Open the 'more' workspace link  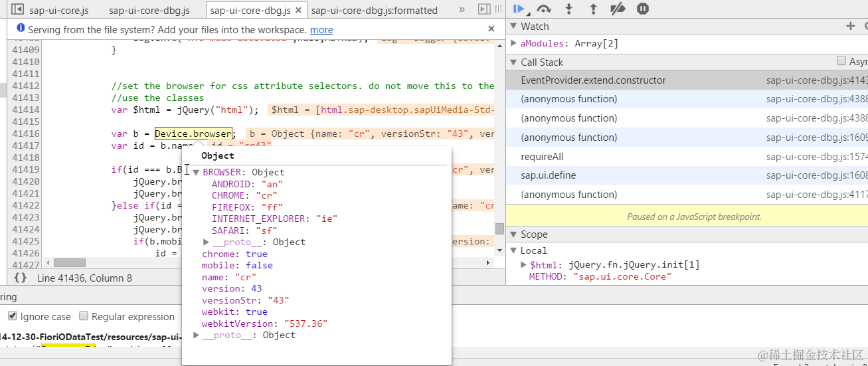321,29
